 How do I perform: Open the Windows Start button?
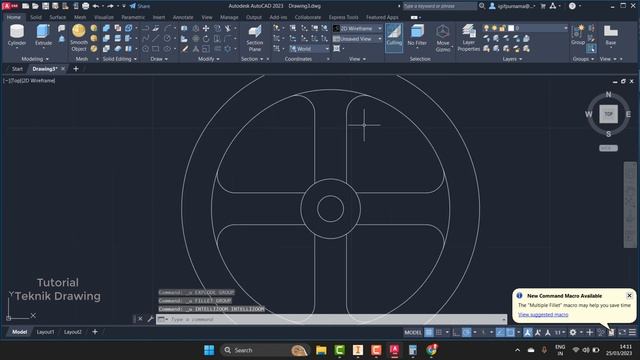point(209,350)
